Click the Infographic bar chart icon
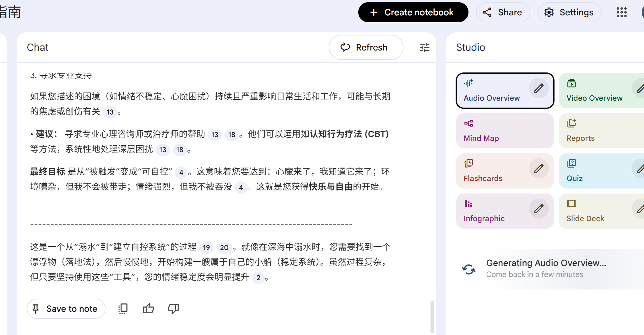 point(468,204)
